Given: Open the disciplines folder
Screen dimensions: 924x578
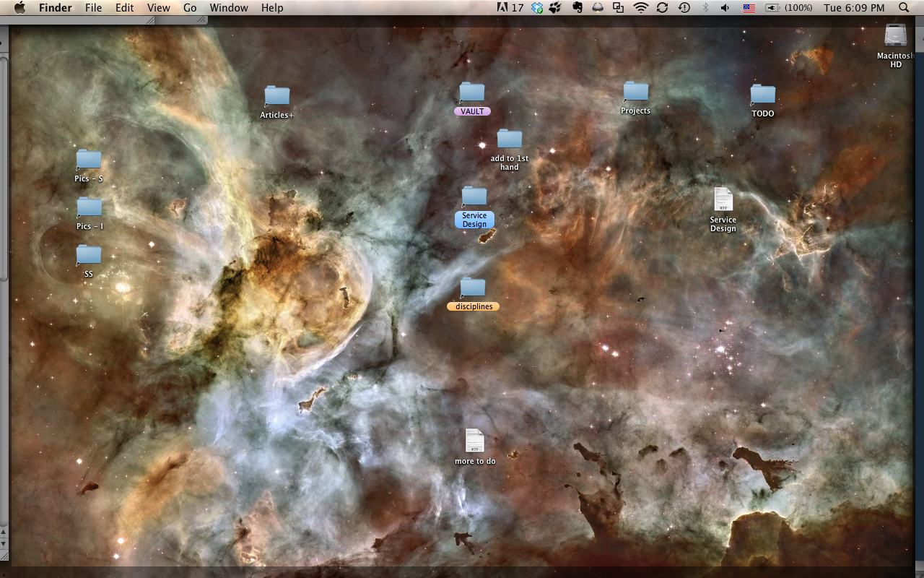Looking at the screenshot, I should pos(472,288).
